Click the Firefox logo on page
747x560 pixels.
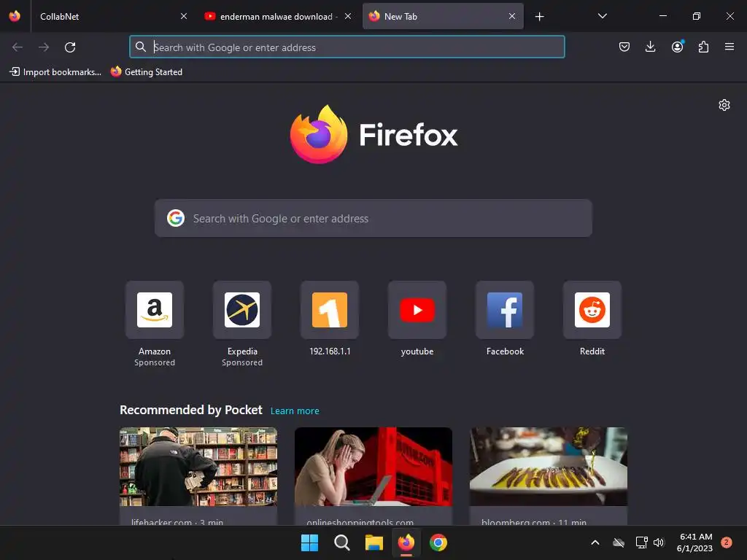[x=373, y=134]
